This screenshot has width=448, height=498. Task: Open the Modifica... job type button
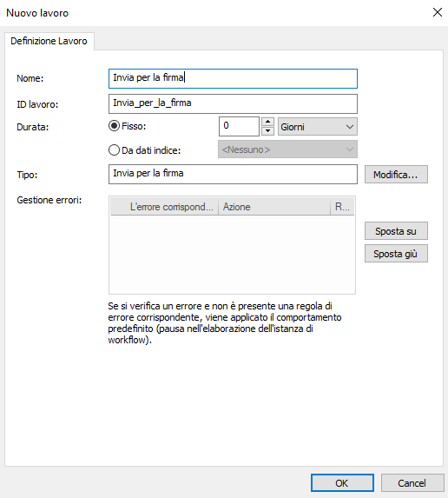tap(396, 175)
